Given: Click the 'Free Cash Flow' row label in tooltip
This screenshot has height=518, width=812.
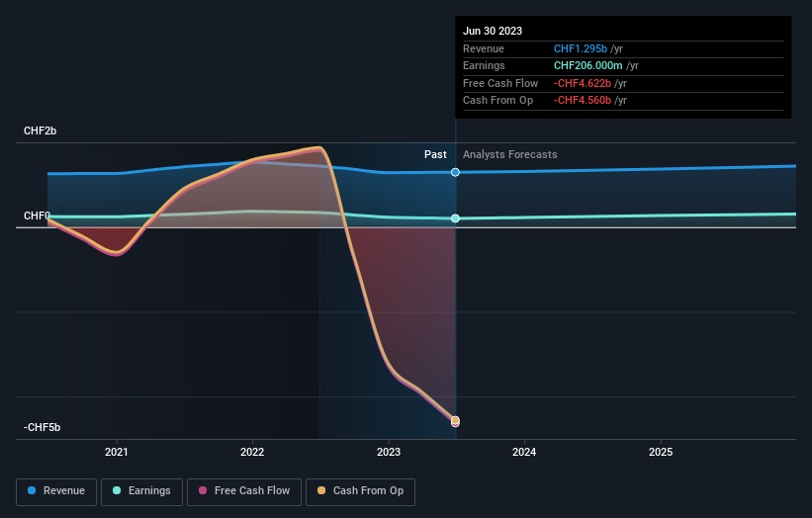Looking at the screenshot, I should pos(500,83).
